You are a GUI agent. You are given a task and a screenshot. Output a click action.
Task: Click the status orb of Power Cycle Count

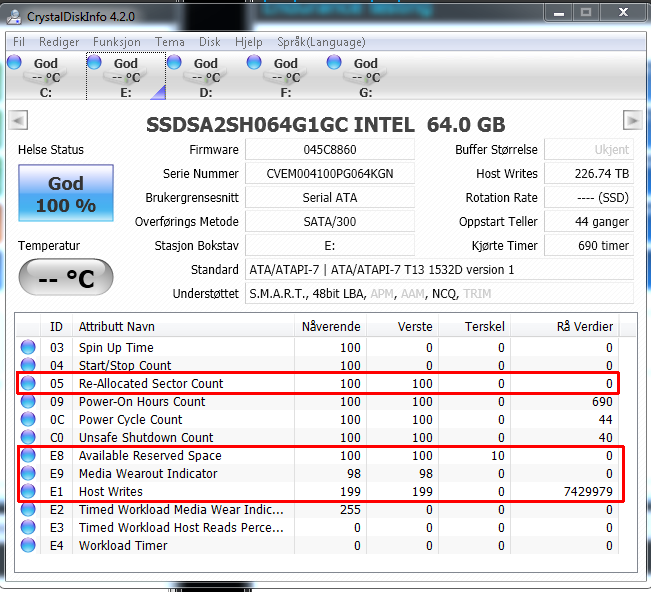tap(28, 419)
